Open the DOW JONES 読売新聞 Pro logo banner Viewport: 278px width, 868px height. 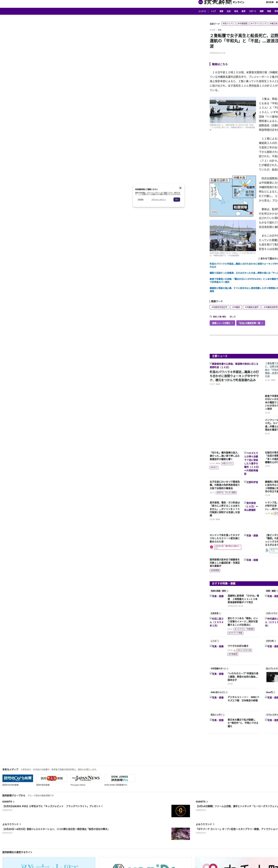[x=120, y=778]
